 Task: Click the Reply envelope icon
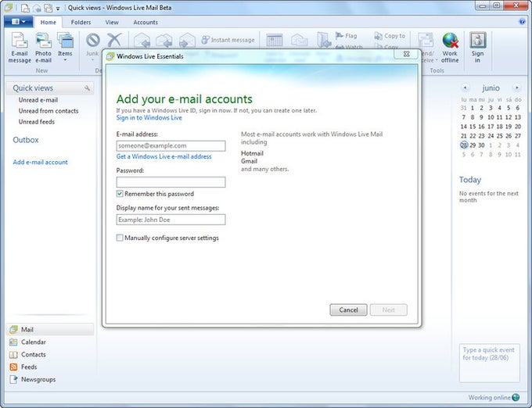pos(142,40)
